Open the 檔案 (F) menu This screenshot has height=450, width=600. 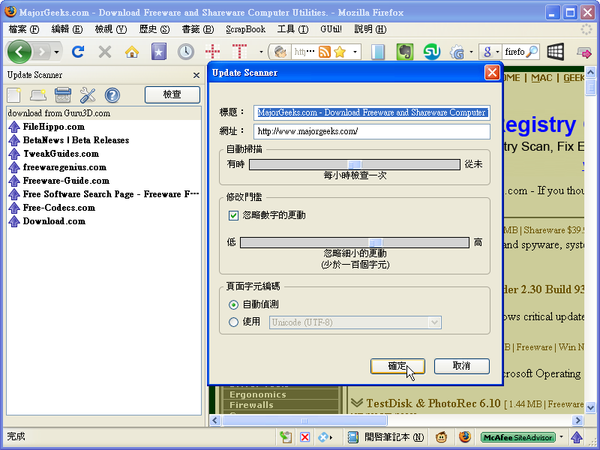(24, 29)
